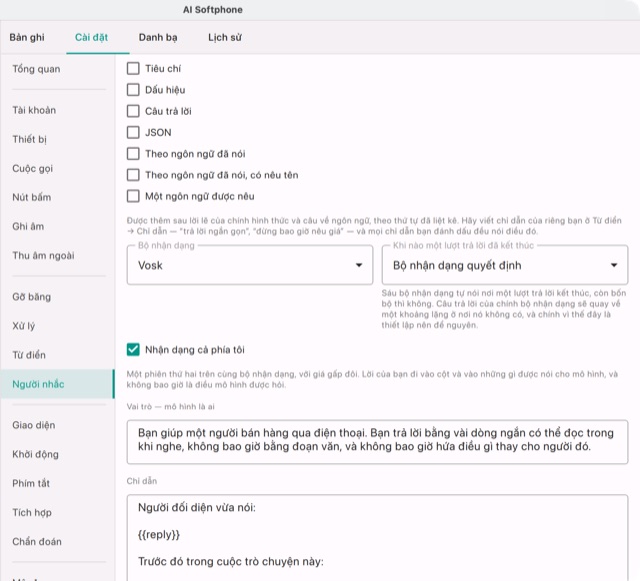Click the AI Softphone window title

213,10
